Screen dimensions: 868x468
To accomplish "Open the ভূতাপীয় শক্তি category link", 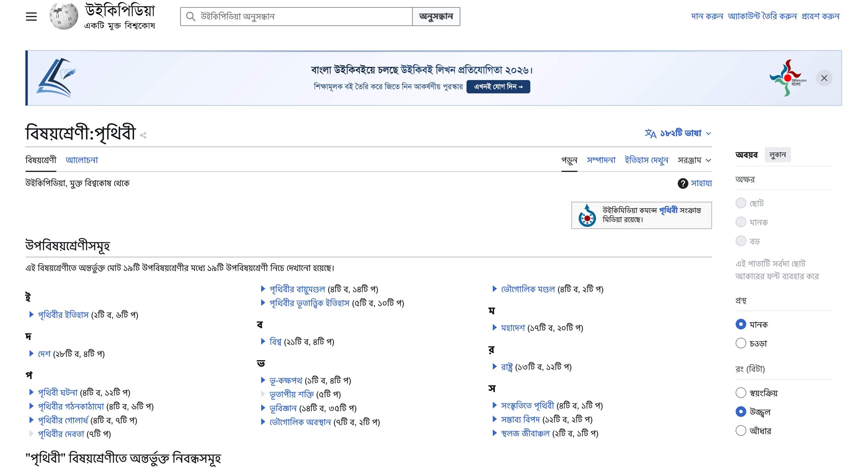I will point(292,394).
